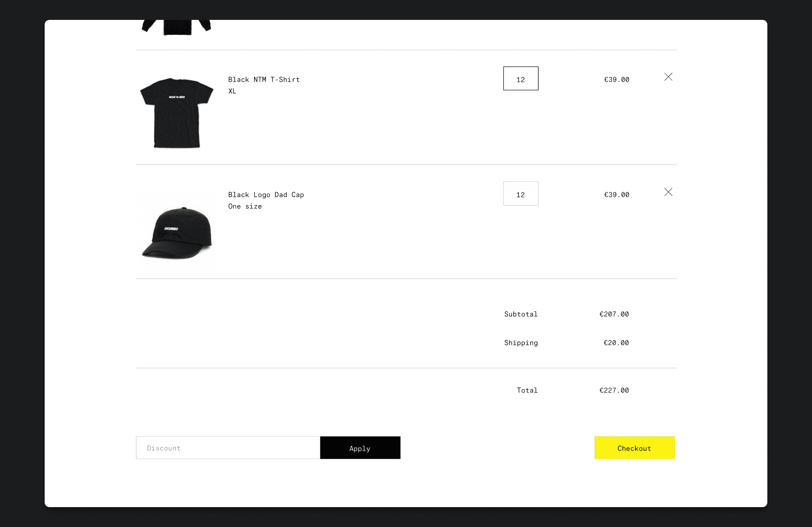
Task: Click the Shipping label
Action: 521,343
